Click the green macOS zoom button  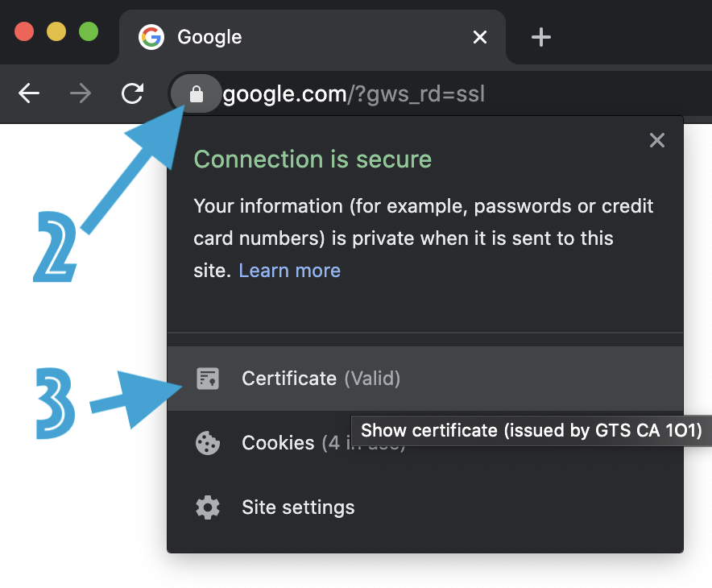pyautogui.click(x=88, y=31)
